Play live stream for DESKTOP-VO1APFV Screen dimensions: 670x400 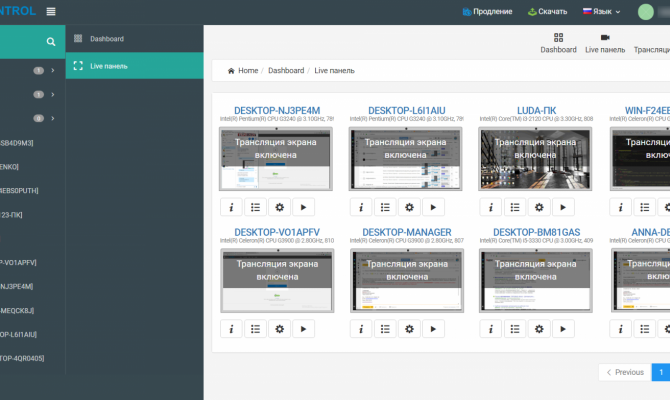(x=303, y=329)
